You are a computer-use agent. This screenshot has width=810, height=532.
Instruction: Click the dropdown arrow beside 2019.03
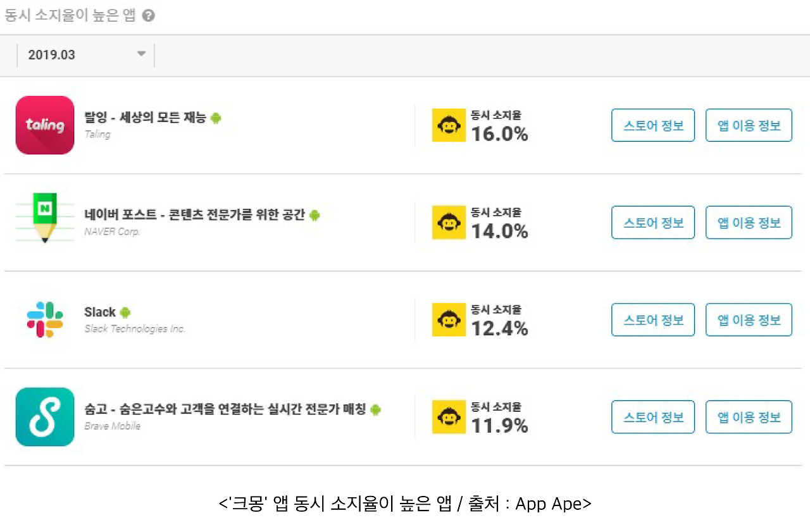click(142, 54)
